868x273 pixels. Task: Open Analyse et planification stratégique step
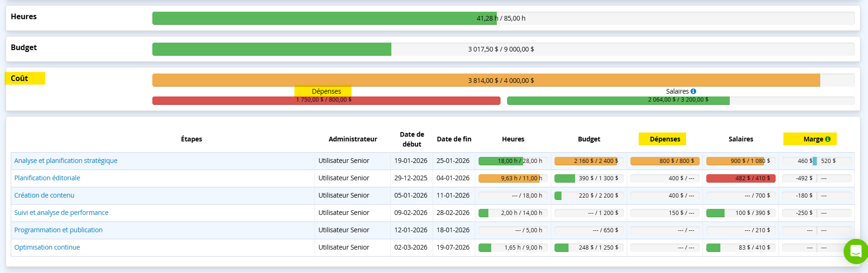[66, 161]
